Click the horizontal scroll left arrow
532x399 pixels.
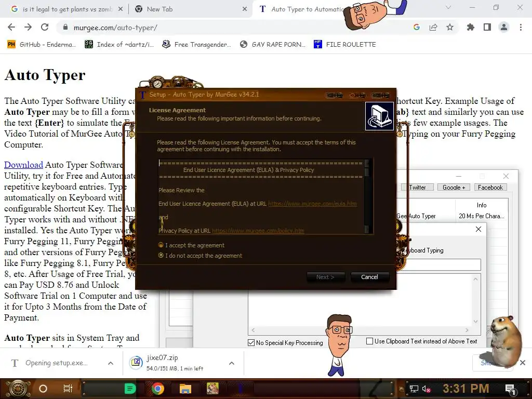click(x=253, y=330)
